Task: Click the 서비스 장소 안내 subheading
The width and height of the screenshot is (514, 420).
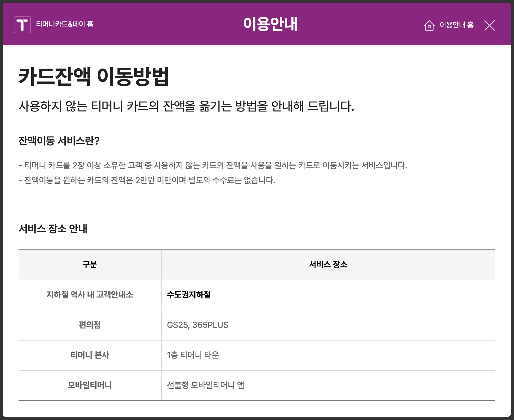Action: point(53,229)
